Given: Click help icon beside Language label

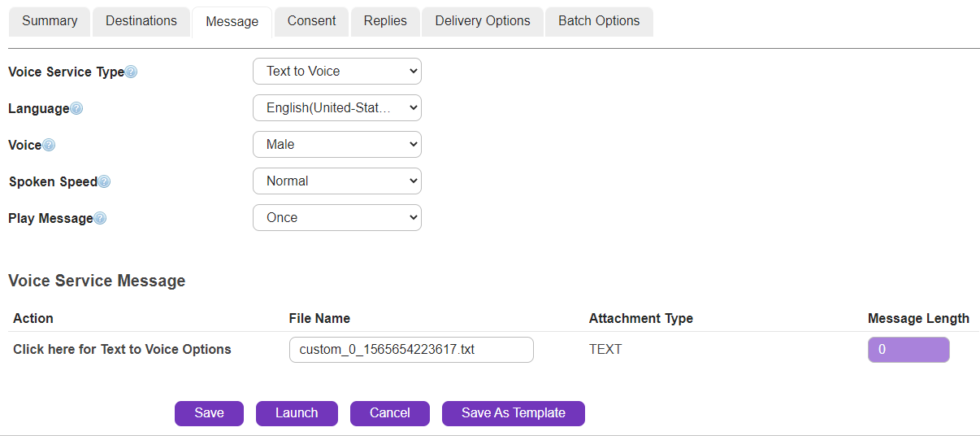Looking at the screenshot, I should point(76,108).
